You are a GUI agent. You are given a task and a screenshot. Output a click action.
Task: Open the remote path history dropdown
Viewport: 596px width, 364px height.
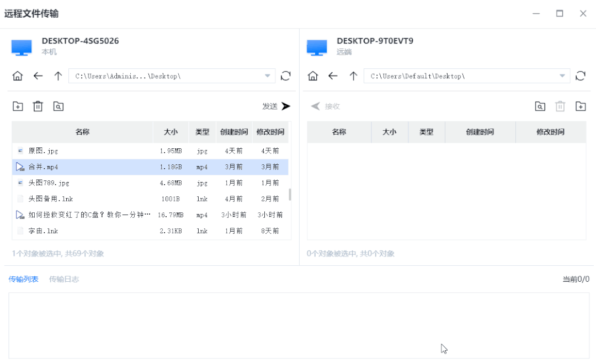point(562,76)
